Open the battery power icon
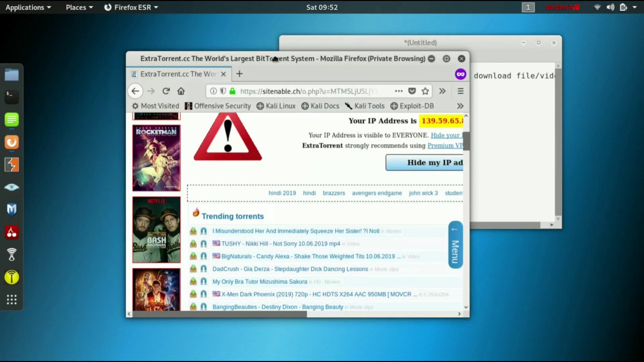The width and height of the screenshot is (644, 362). pyautogui.click(x=623, y=7)
